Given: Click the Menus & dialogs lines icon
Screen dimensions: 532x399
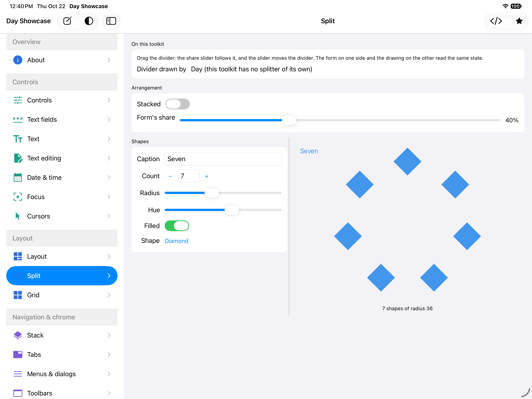Looking at the screenshot, I should pos(18,374).
